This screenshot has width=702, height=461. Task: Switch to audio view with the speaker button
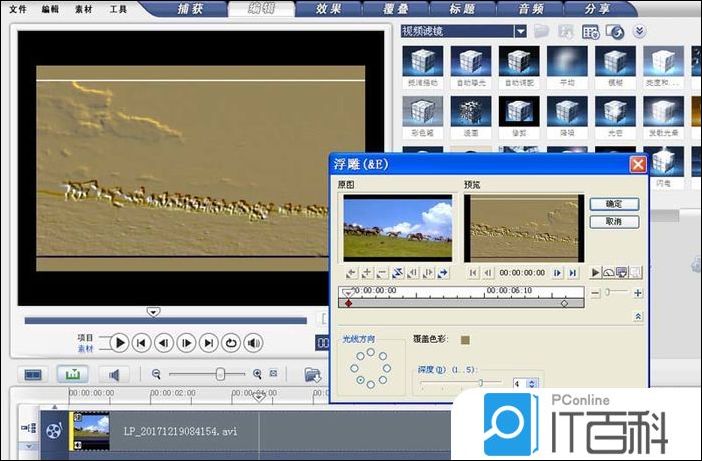pyautogui.click(x=113, y=375)
